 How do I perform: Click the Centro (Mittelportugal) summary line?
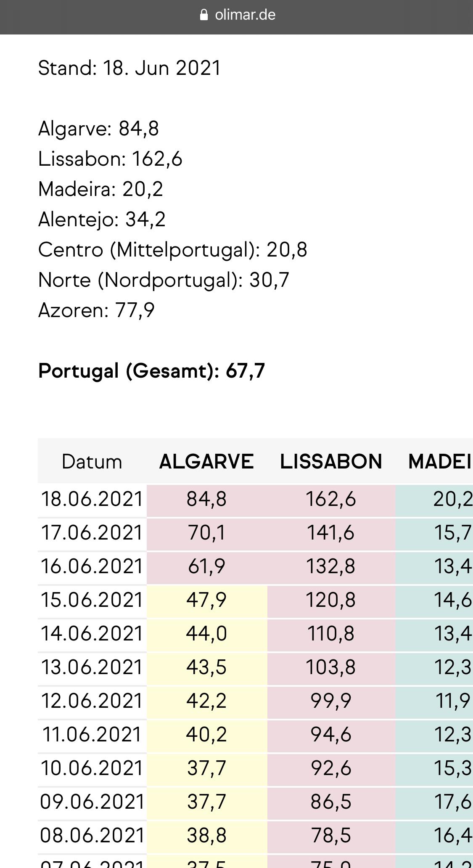tap(172, 250)
